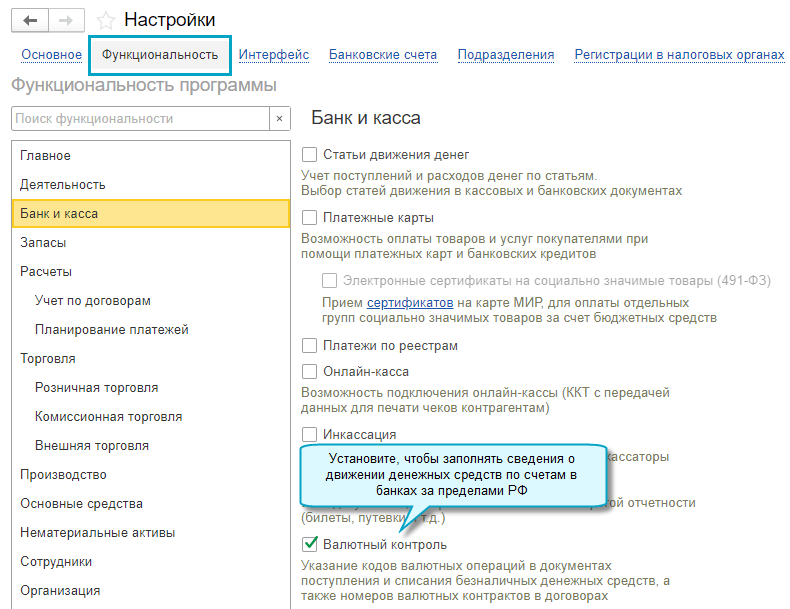Select Комиссионная торговля subsection
Viewport: 790px width, 609px height.
[x=151, y=417]
